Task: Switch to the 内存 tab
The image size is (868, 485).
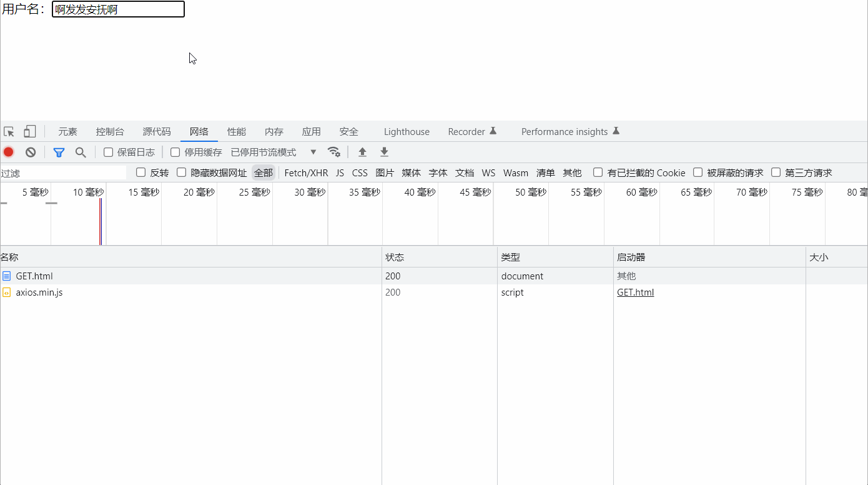Action: [274, 132]
